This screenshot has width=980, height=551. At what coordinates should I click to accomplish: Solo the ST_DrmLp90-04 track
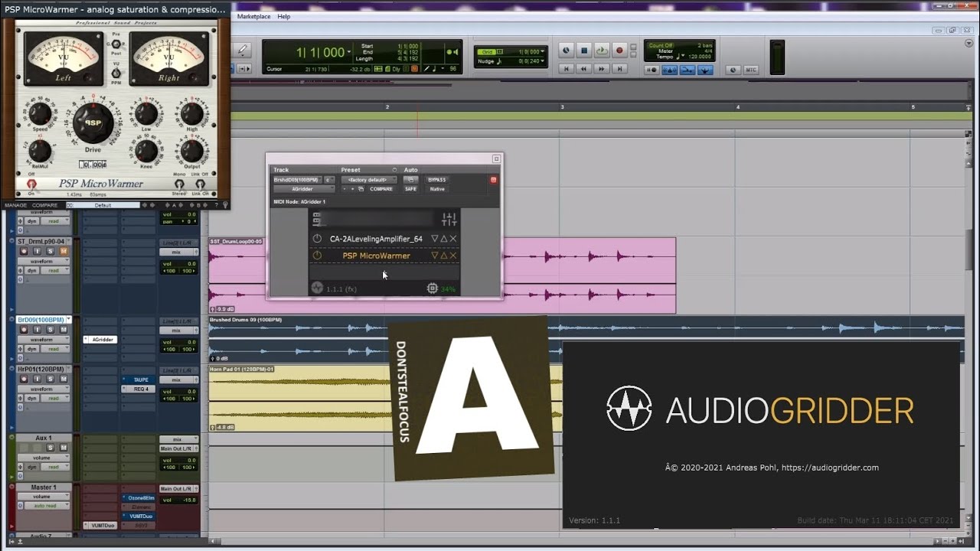pyautogui.click(x=51, y=251)
